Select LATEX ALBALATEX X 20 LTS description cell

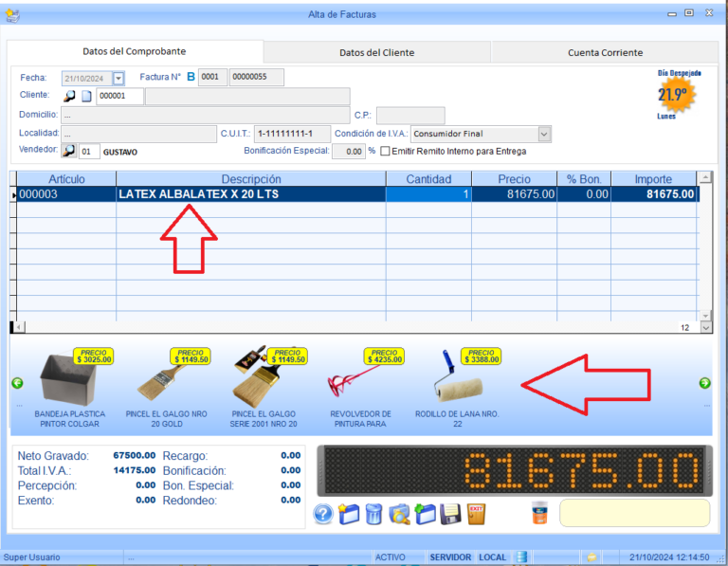251,194
